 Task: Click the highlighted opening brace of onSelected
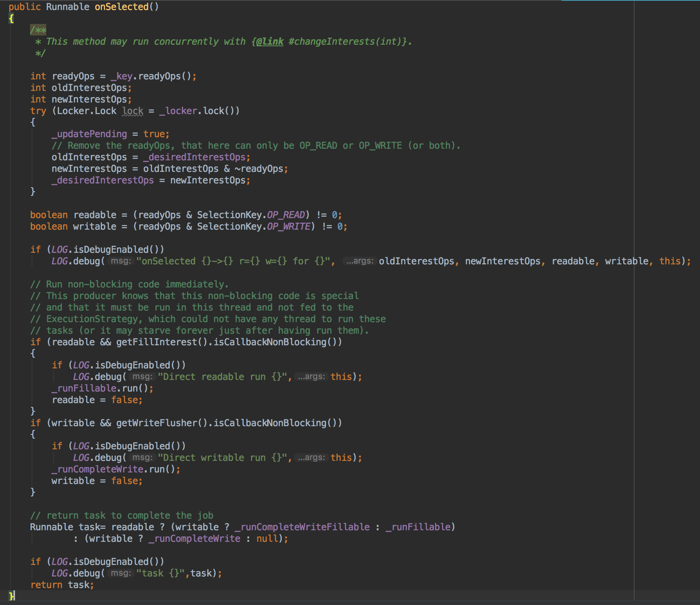[x=12, y=18]
